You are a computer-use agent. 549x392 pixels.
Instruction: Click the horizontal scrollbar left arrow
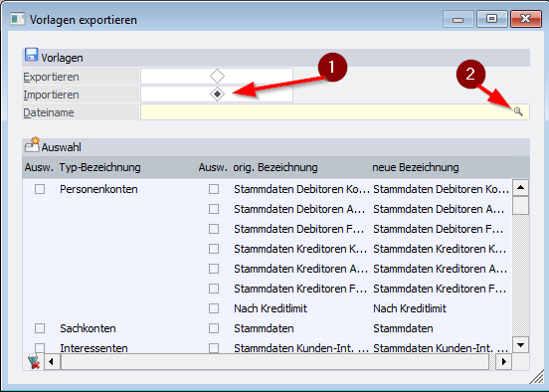pyautogui.click(x=51, y=361)
